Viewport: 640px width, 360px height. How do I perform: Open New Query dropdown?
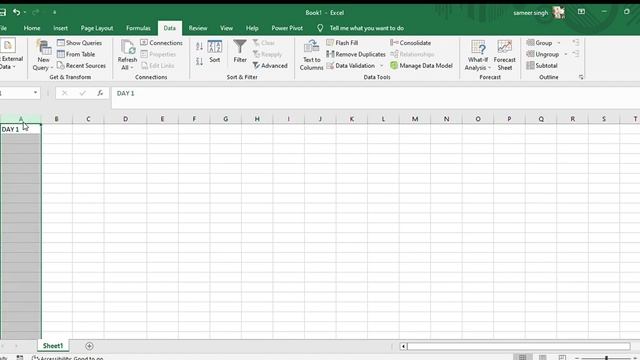click(43, 56)
